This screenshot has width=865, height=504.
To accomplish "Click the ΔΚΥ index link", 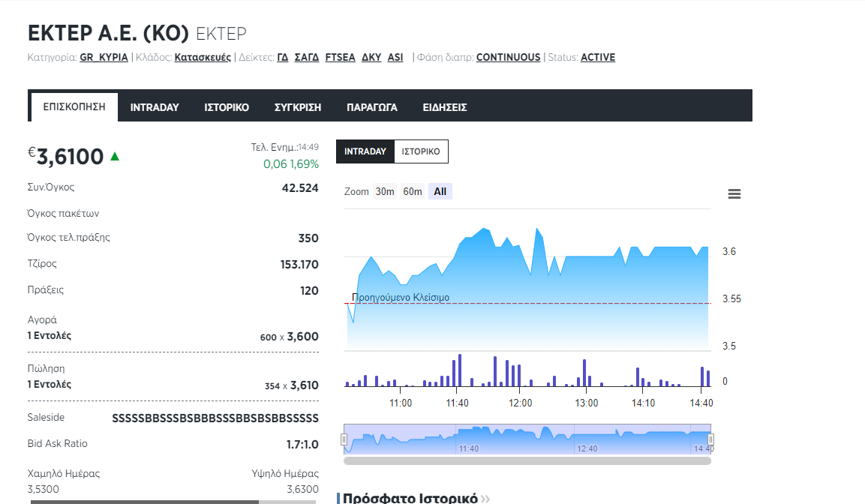I will pyautogui.click(x=372, y=57).
